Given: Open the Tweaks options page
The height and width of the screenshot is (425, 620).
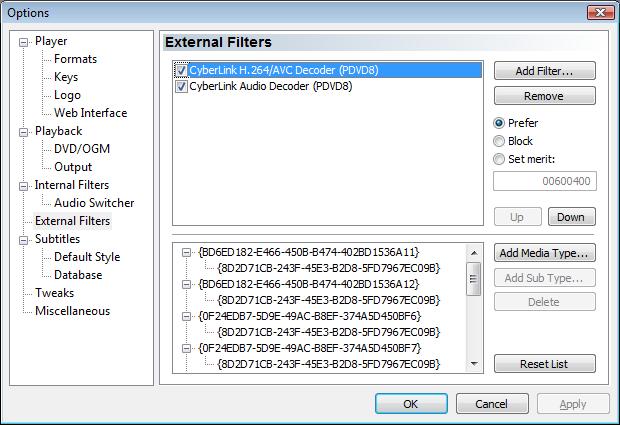Looking at the screenshot, I should tap(55, 293).
